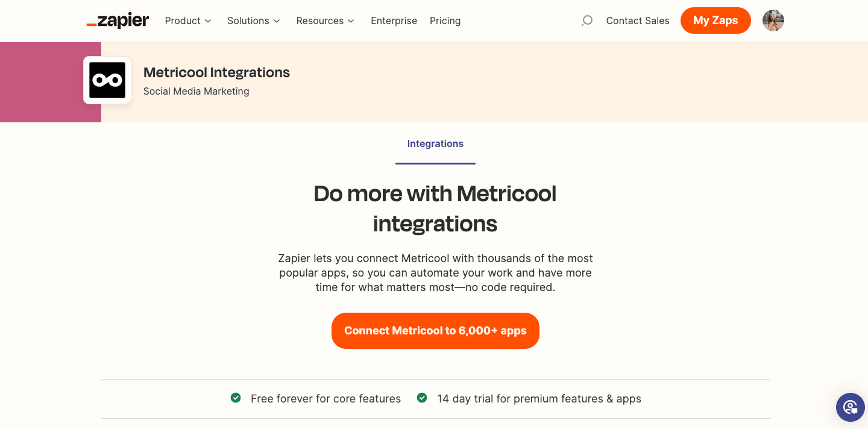
Task: Click the 'Do more with Metricool integrations' heading
Action: (435, 208)
